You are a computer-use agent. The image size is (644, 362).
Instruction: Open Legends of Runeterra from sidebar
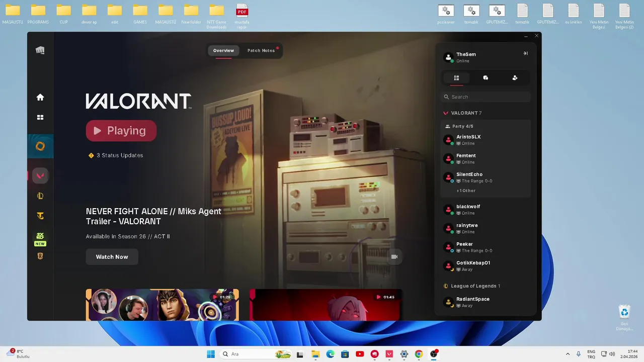click(x=40, y=256)
